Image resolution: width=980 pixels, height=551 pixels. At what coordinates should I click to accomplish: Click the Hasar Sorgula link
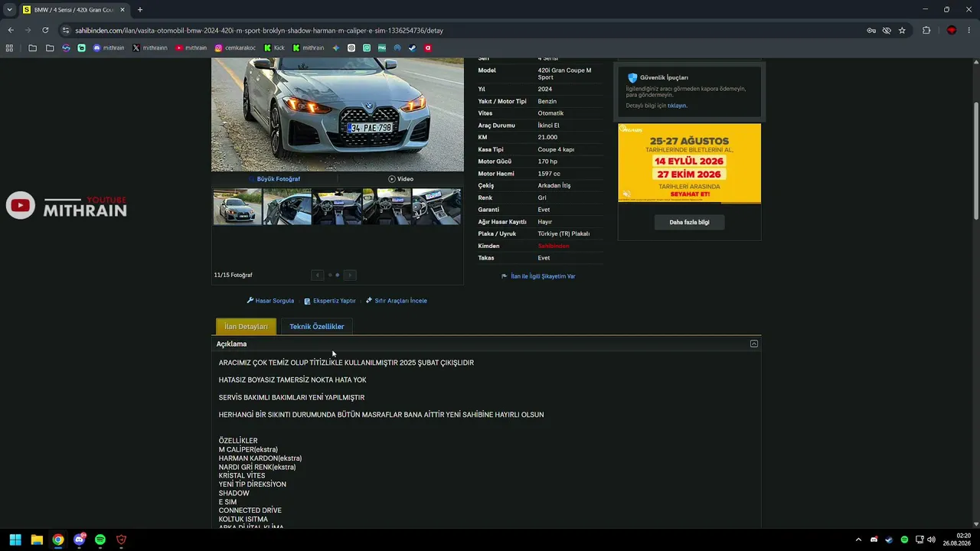tap(270, 301)
